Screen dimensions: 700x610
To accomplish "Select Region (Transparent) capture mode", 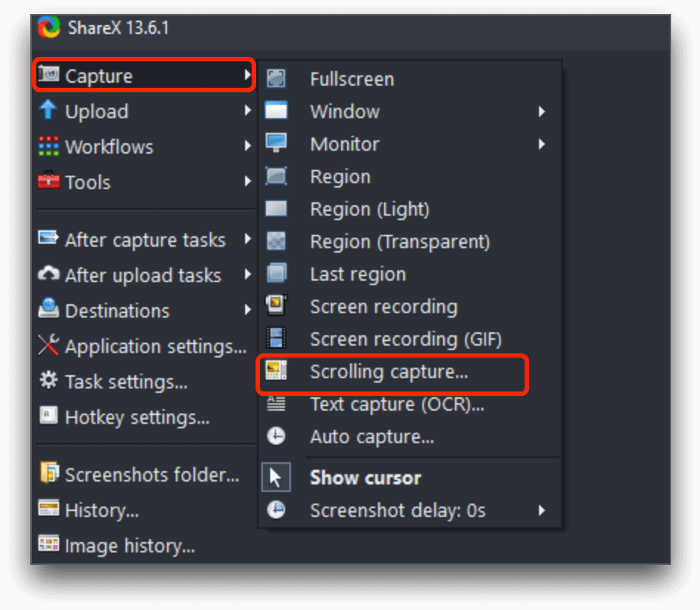I will tap(399, 241).
